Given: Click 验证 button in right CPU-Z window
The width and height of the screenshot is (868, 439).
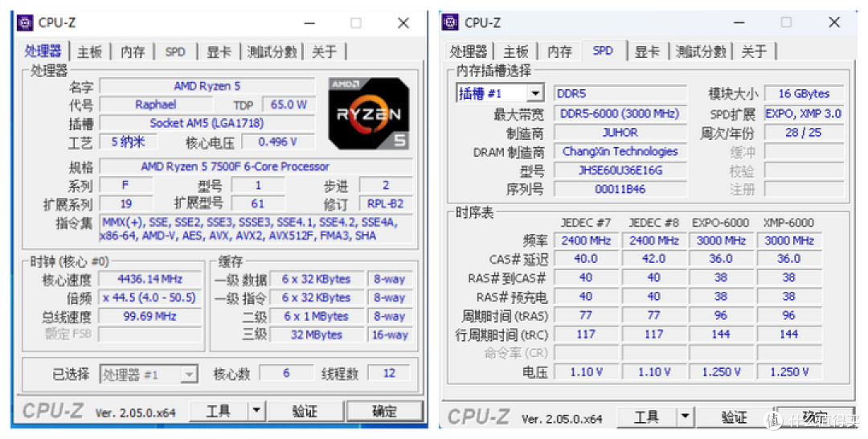Looking at the screenshot, I should [734, 416].
